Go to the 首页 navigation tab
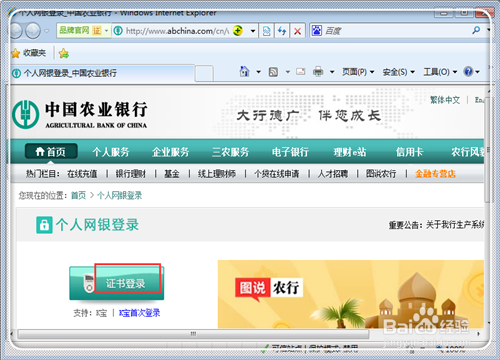This screenshot has width=500, height=360. point(51,152)
